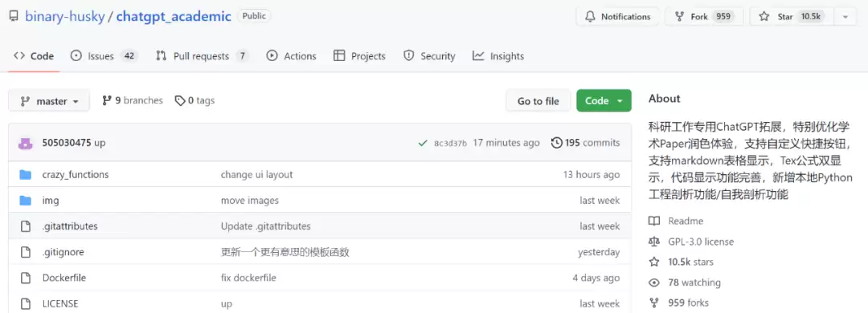The image size is (868, 313).
Task: Click the green commit status checkmark
Action: point(423,143)
